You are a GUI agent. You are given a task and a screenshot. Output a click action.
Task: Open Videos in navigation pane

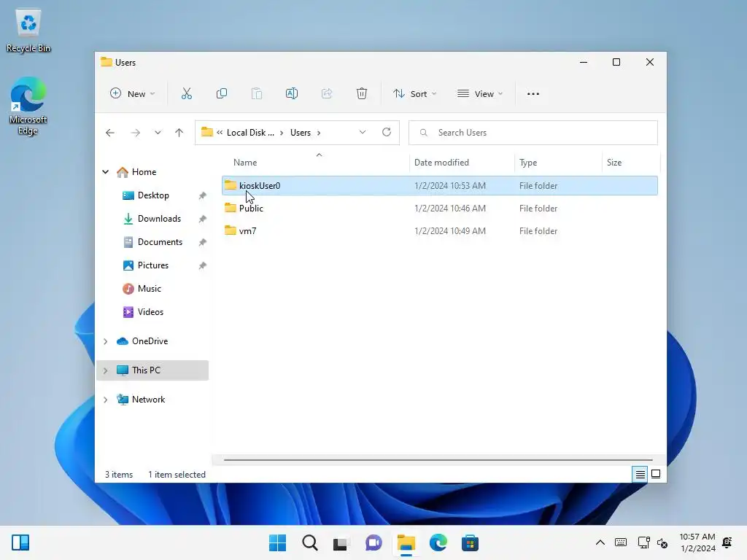click(x=150, y=312)
